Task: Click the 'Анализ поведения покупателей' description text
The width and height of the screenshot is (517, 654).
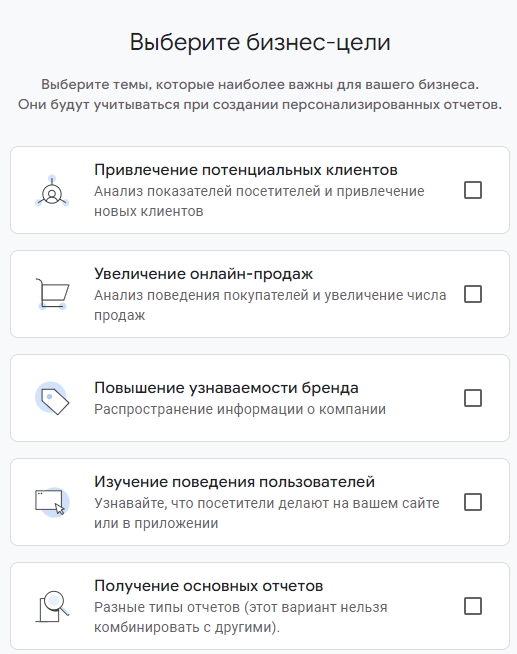Action: pos(270,305)
